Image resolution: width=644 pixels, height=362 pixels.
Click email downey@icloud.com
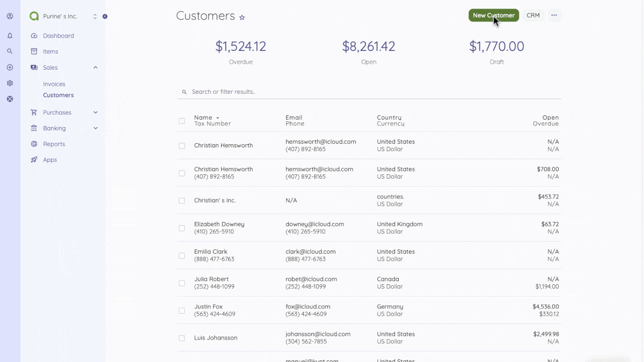pyautogui.click(x=314, y=224)
